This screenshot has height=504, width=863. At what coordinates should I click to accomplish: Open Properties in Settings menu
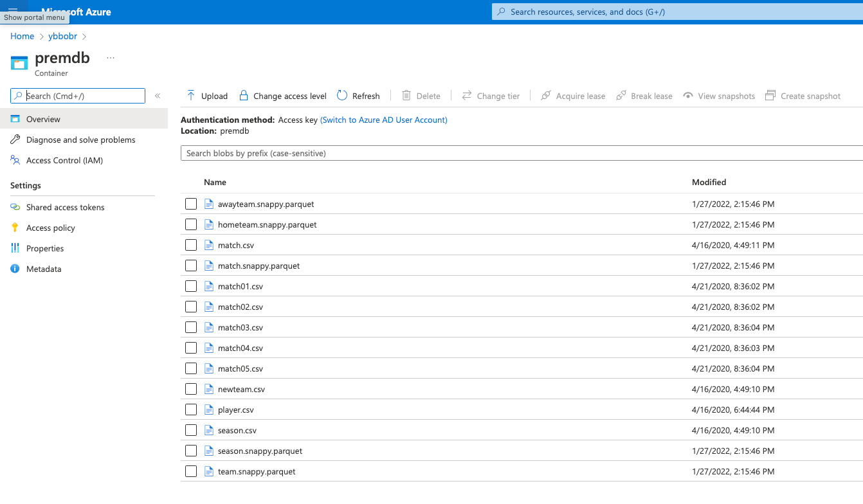coord(45,248)
